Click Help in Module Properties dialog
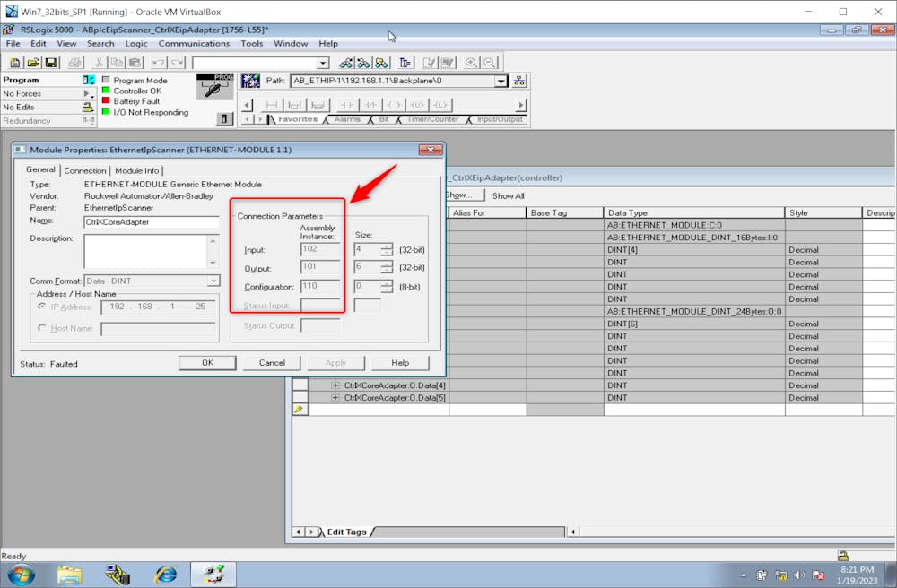Screen dimensions: 897x588 tap(400, 363)
